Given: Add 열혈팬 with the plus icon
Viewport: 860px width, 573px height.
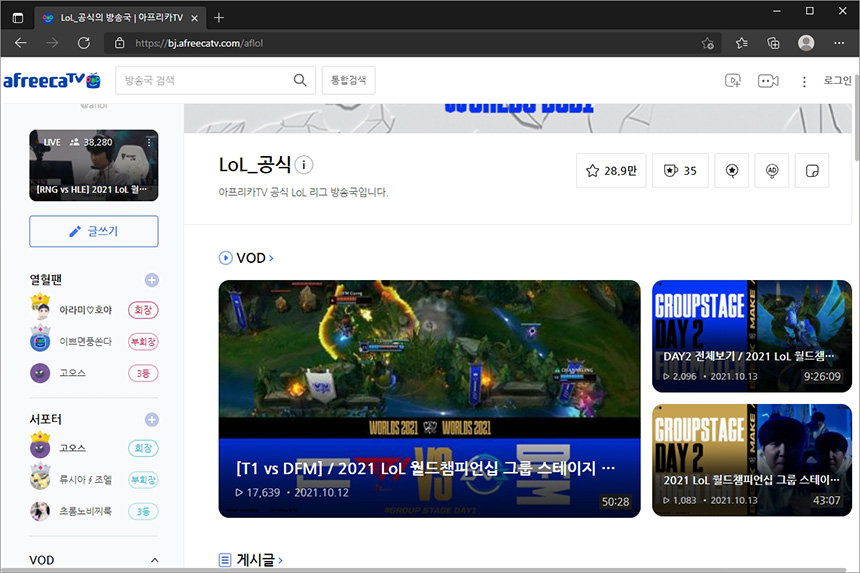Looking at the screenshot, I should point(152,280).
